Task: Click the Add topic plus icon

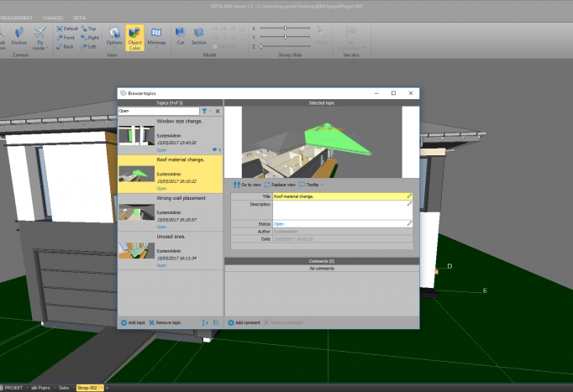Action: [122, 322]
